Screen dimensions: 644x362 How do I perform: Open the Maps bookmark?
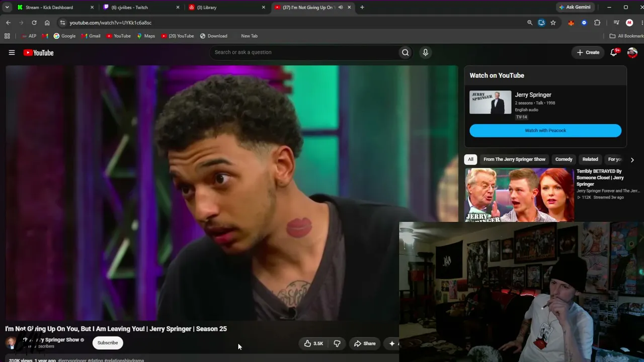click(x=146, y=36)
